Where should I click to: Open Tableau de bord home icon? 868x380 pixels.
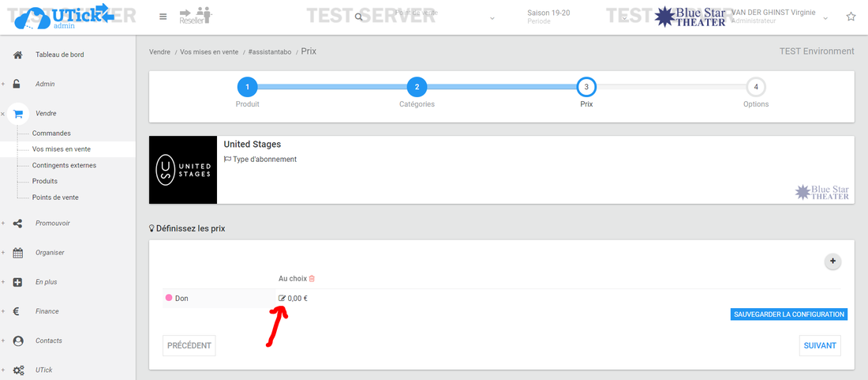tap(17, 55)
